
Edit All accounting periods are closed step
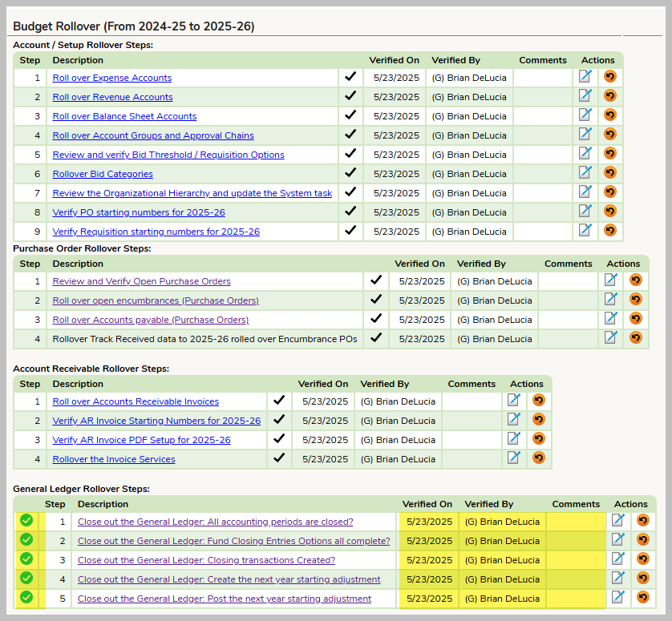[618, 521]
